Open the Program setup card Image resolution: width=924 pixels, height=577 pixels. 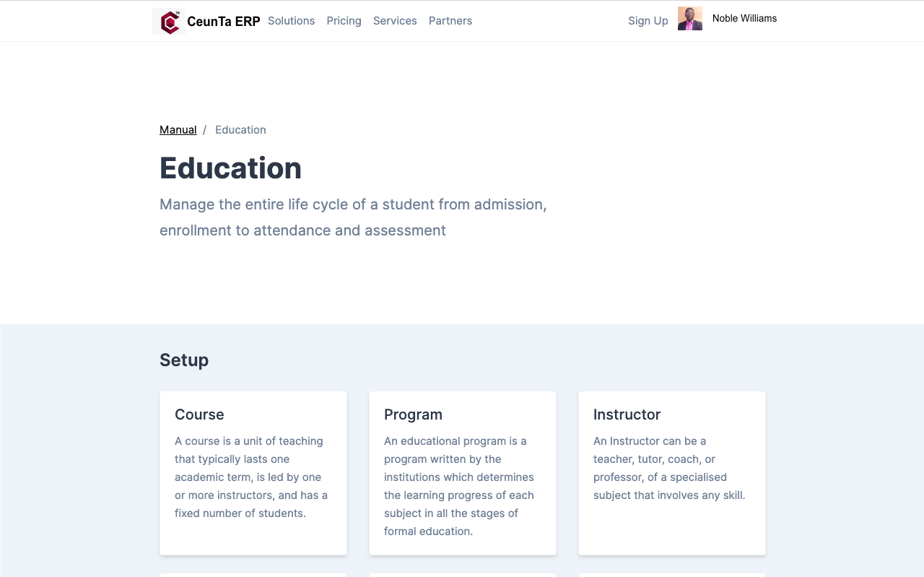[462, 473]
